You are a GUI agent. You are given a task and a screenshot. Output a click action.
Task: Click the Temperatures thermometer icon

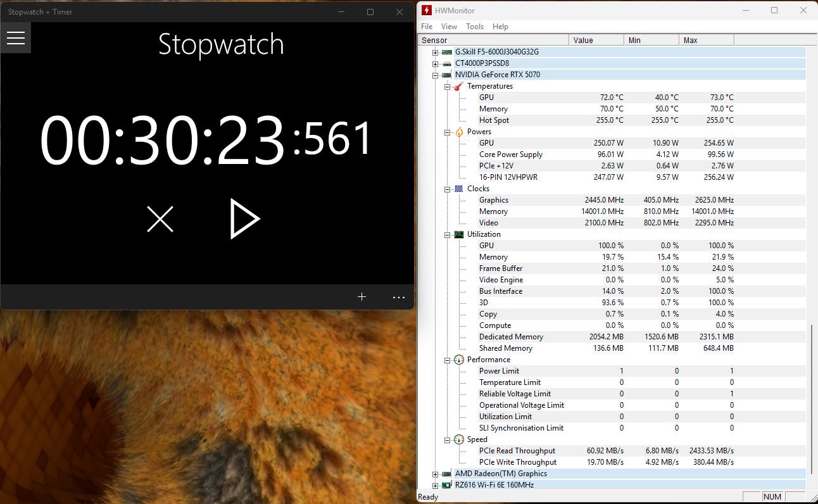click(x=459, y=86)
